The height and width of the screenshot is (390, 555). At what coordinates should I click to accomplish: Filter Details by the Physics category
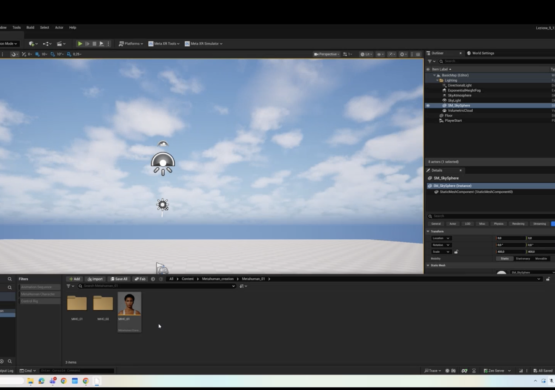point(498,224)
